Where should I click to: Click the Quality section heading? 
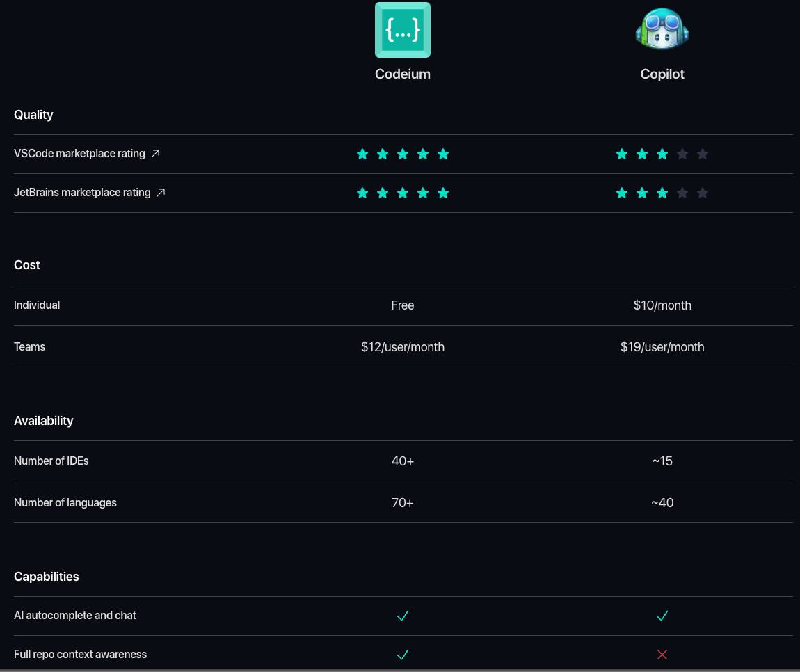[33, 115]
